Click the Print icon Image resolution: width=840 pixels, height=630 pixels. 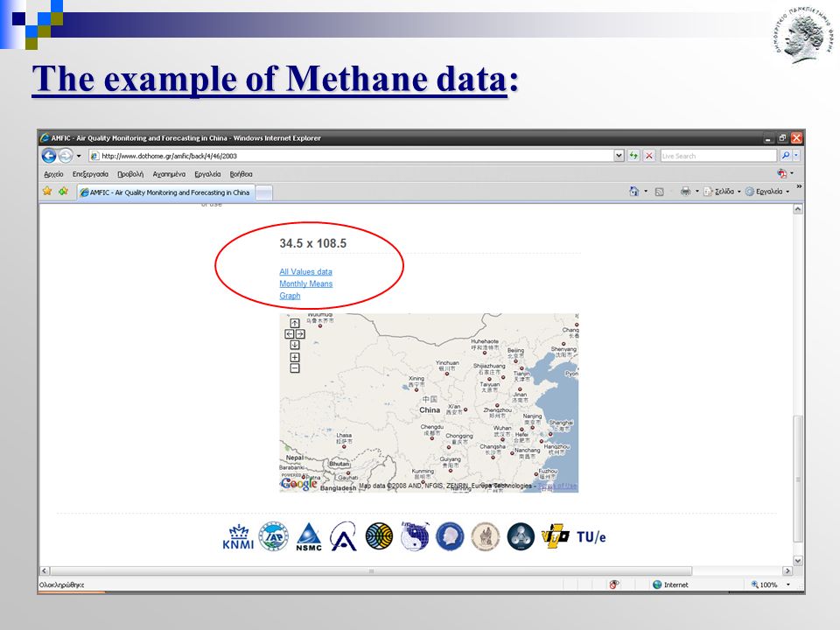pyautogui.click(x=685, y=192)
